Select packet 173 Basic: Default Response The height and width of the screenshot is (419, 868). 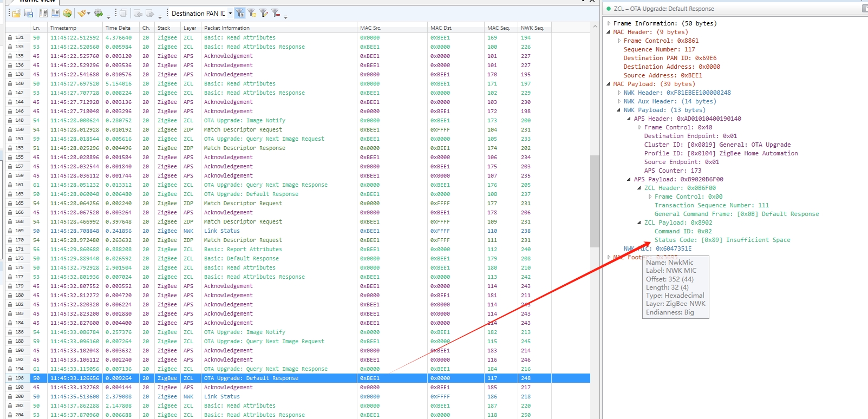tap(298, 259)
